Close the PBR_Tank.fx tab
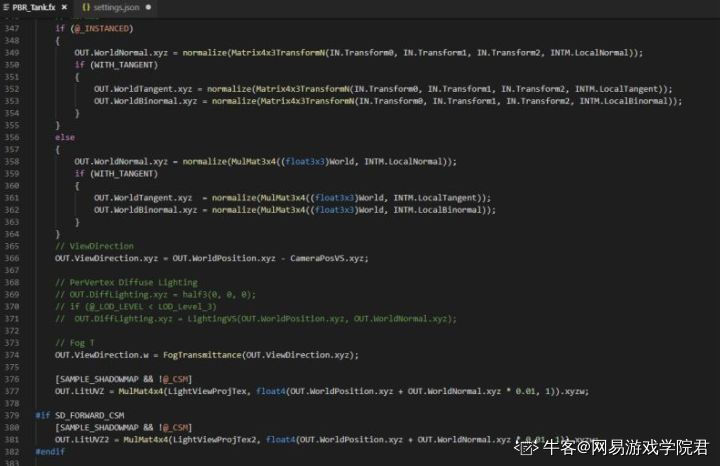 [64, 7]
